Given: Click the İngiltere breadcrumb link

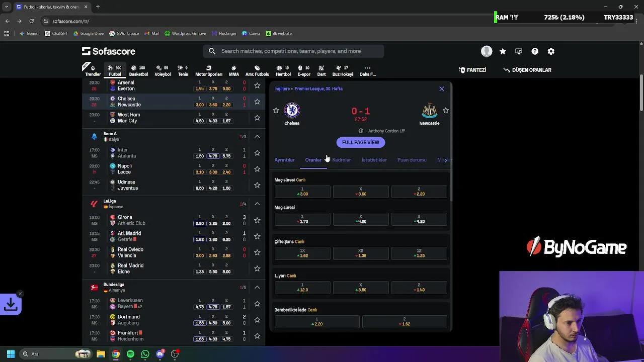Looking at the screenshot, I should pos(282,88).
